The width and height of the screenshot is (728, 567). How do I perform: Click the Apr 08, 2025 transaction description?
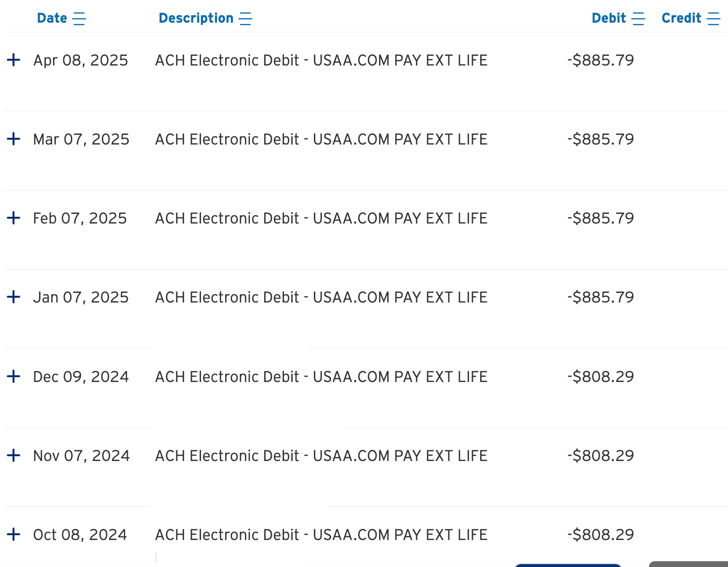[x=321, y=60]
